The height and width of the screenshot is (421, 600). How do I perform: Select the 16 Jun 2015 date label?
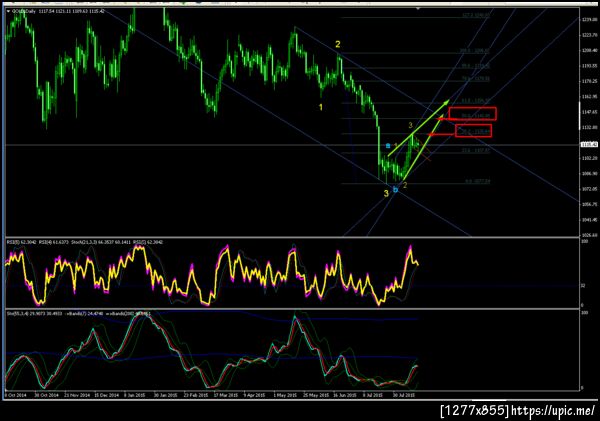click(345, 395)
